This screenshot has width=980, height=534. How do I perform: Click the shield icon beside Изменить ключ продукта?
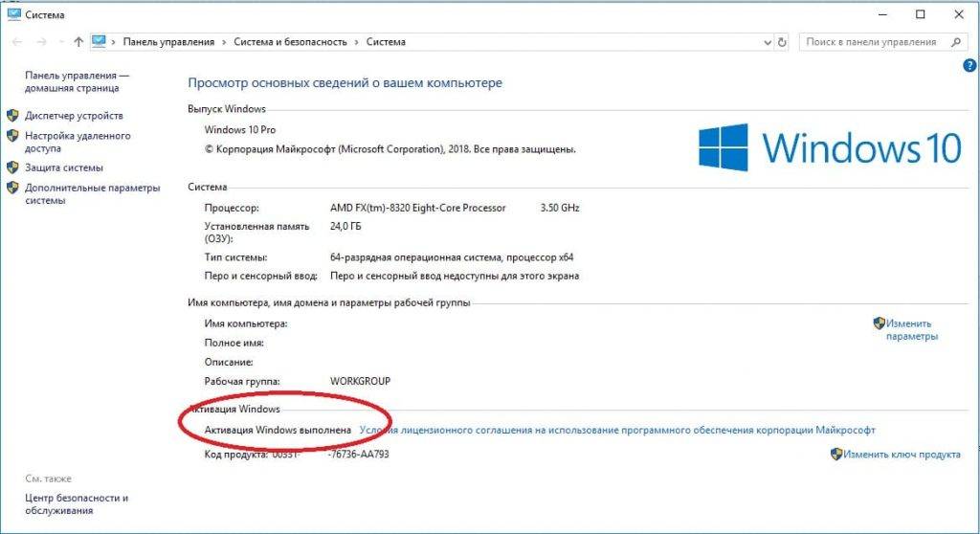tap(835, 455)
